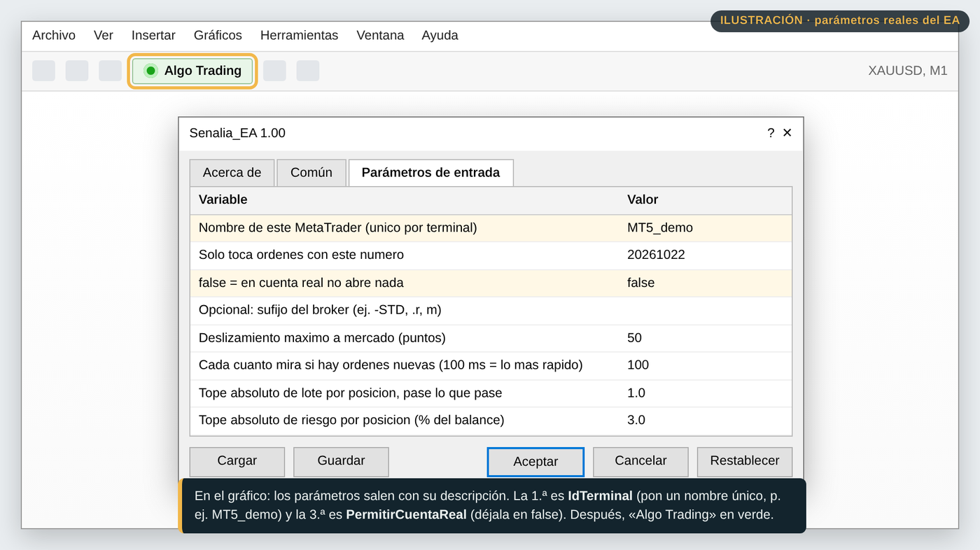Dismiss the dialog with Cancelar

click(640, 461)
